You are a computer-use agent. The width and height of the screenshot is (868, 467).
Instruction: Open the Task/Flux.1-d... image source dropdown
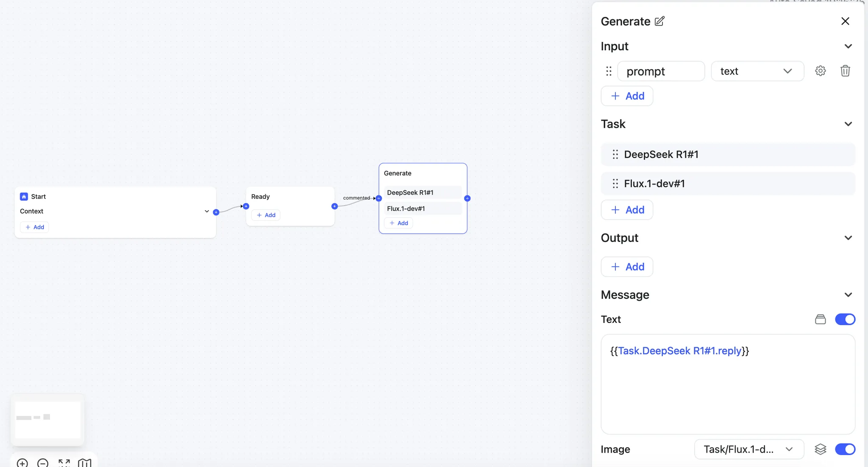click(x=748, y=449)
